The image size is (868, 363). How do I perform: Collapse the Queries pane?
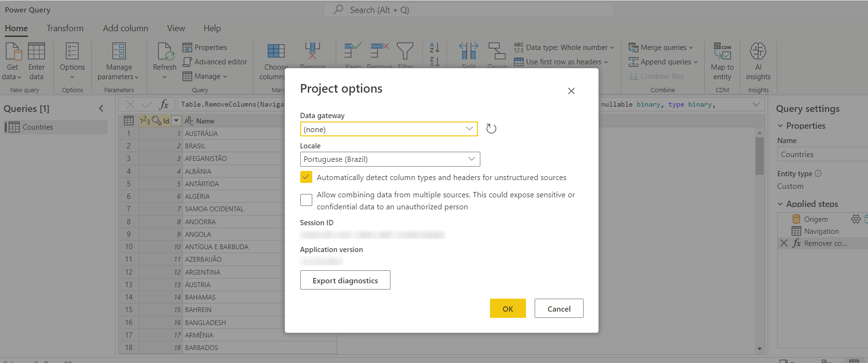(x=101, y=109)
